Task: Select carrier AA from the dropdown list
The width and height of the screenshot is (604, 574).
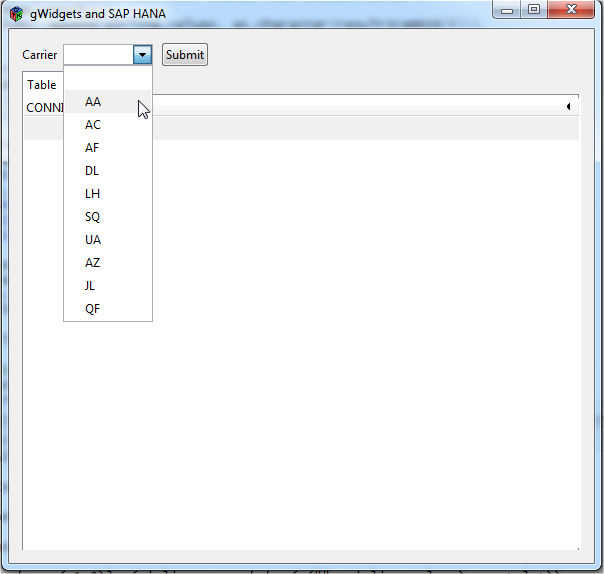Action: pyautogui.click(x=108, y=102)
